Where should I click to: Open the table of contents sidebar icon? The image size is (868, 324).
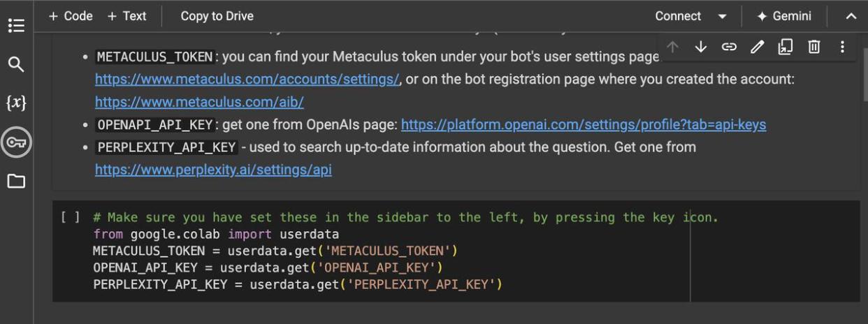(15, 26)
